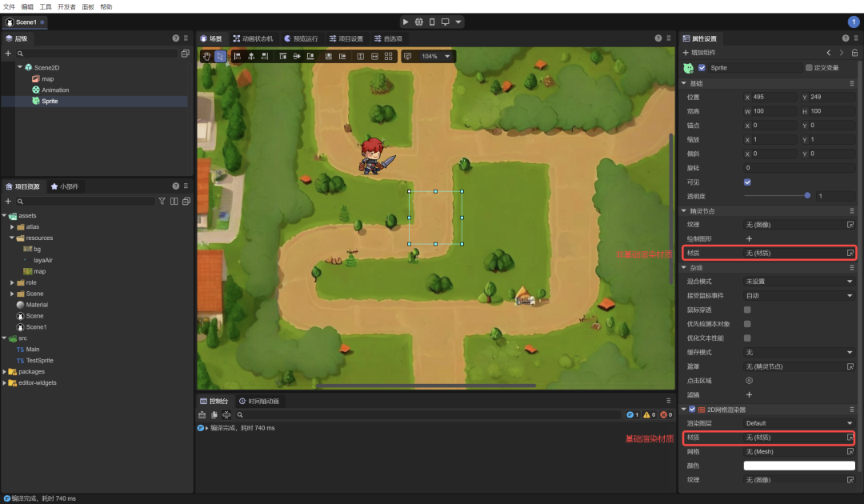Click the 2D网格渲染器 材质 select-asset button
This screenshot has height=504, width=864.
[850, 438]
